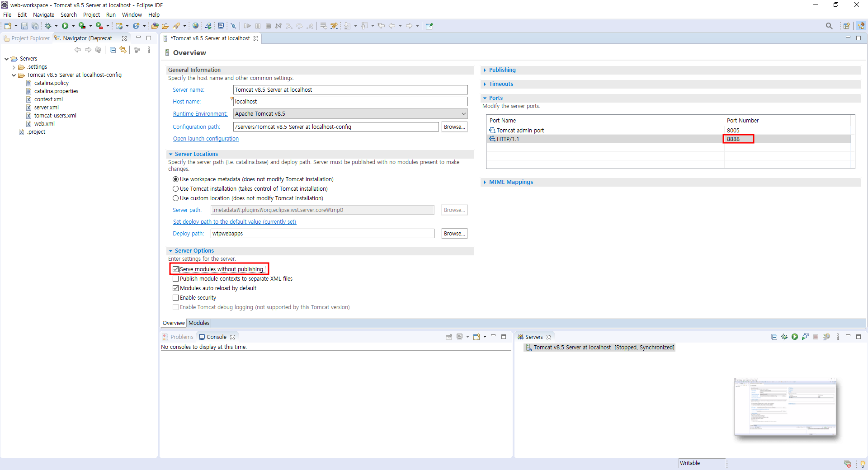This screenshot has height=470, width=868.
Task: Open Navigator view menu (three dots)
Action: click(x=149, y=50)
